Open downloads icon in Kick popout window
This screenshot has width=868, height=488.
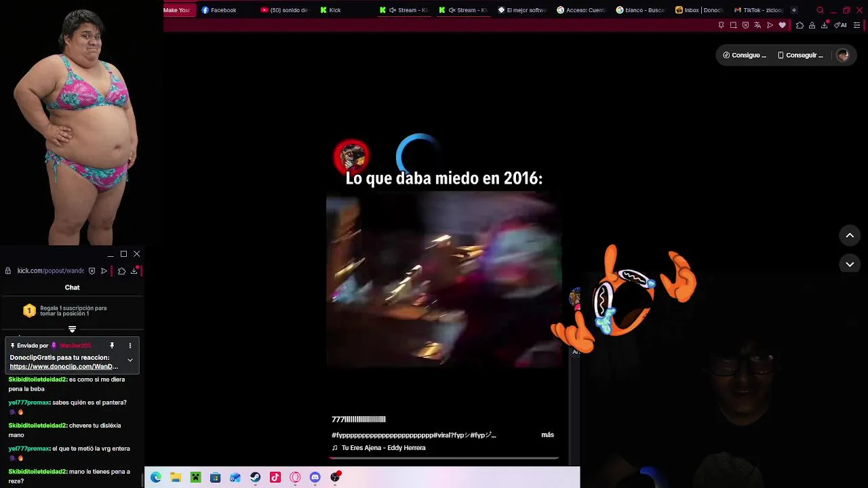(134, 270)
